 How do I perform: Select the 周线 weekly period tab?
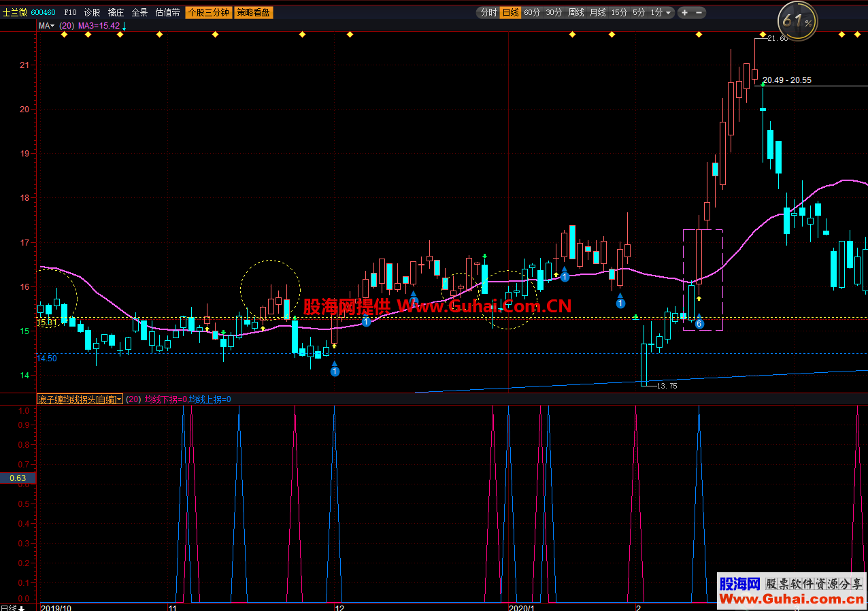click(x=575, y=12)
